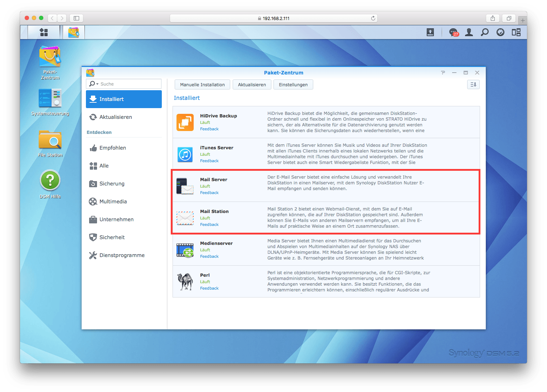The image size is (547, 392).
Task: Select Installiert in sidebar
Action: click(124, 99)
